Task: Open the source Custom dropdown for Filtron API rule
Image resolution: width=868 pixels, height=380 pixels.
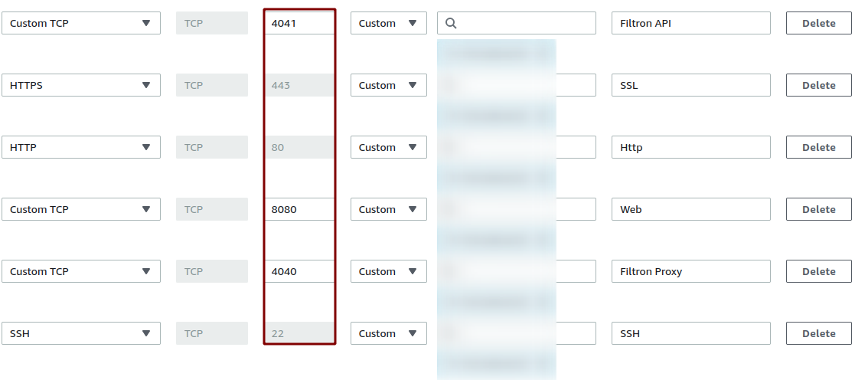Action: tap(388, 23)
